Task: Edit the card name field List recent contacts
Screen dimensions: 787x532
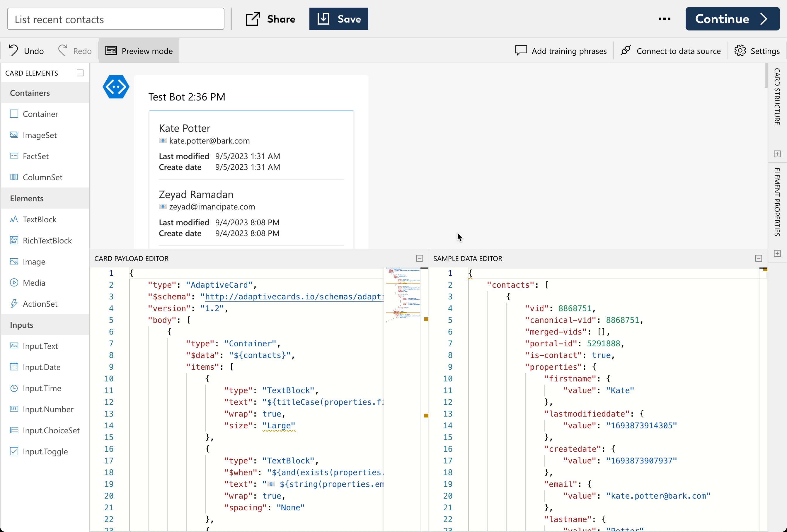Action: click(x=115, y=19)
